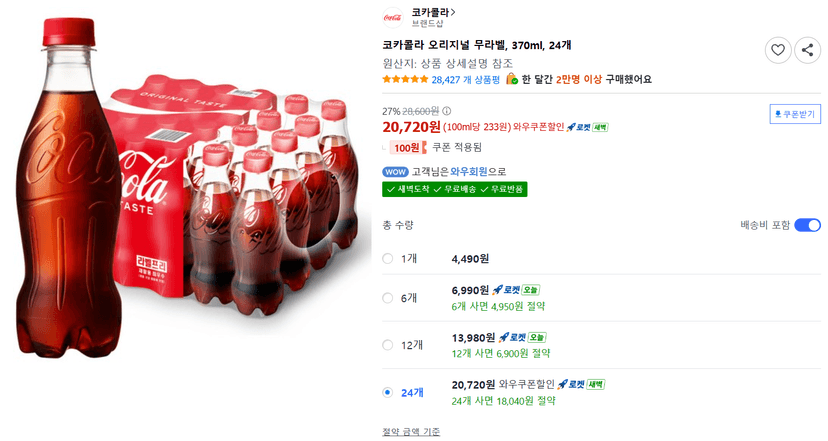Open the 코카콜라 brand shop chevron link
828x441 pixels.
click(433, 12)
